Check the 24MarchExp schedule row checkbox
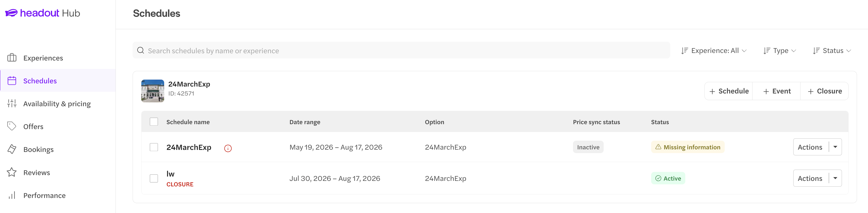 [x=154, y=147]
